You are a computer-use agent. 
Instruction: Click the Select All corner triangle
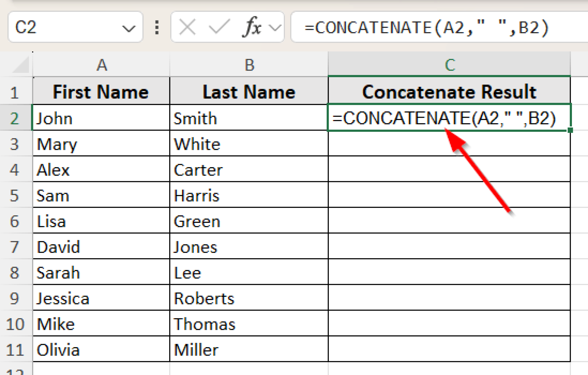(x=21, y=65)
